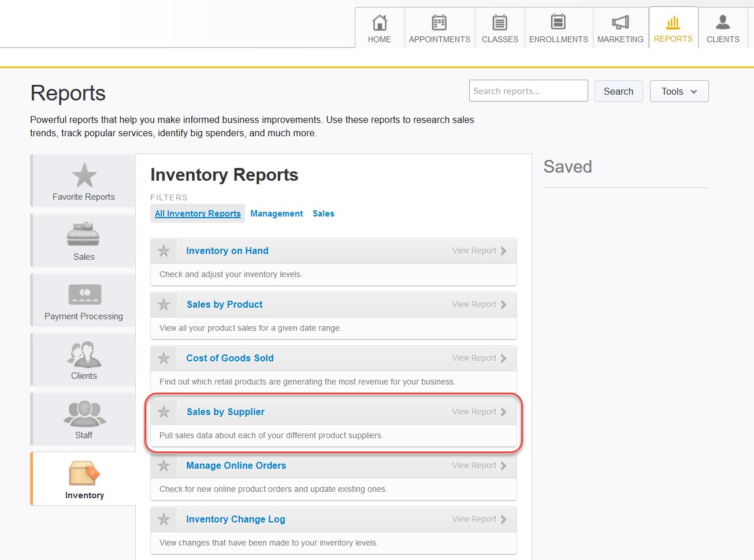Open the Inventory Change Log report link
The image size is (754, 560).
coord(235,520)
